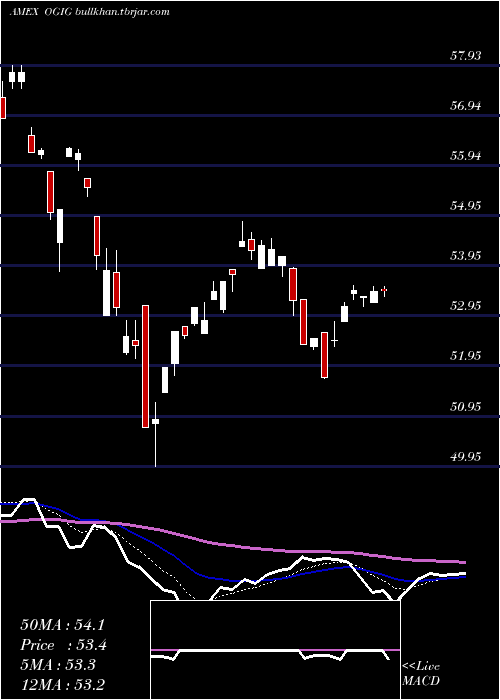The image size is (500, 700).
Task: Click the 12MA : 53.2 readout
Action: [62, 685]
